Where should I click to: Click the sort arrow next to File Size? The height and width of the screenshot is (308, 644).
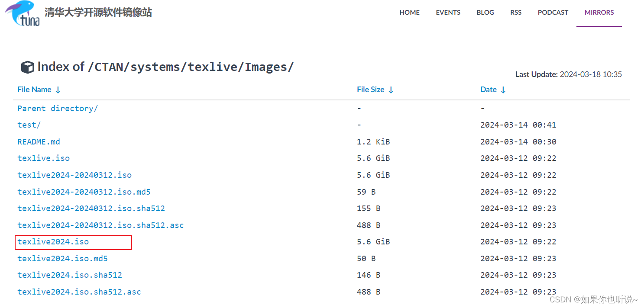[x=391, y=90]
